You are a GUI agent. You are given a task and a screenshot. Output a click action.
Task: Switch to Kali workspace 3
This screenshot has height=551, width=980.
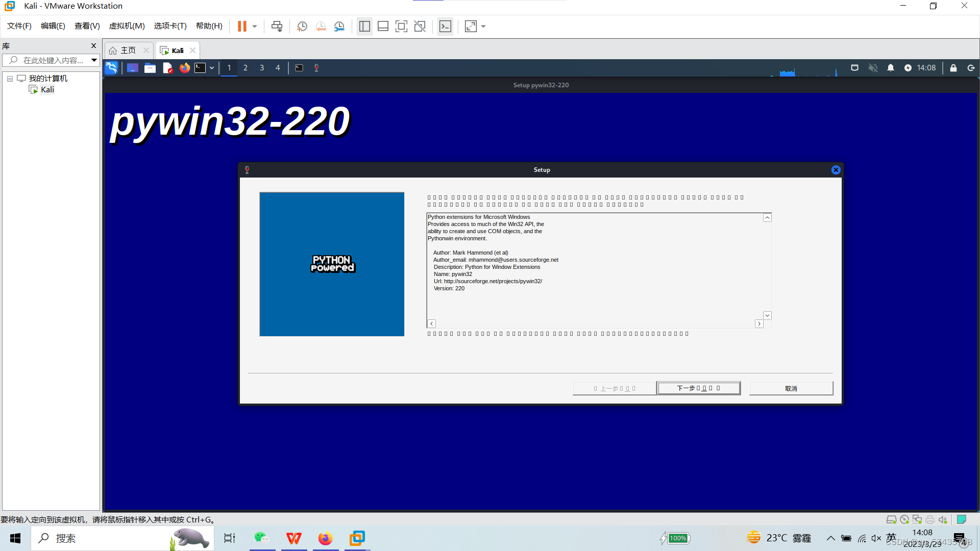[262, 68]
